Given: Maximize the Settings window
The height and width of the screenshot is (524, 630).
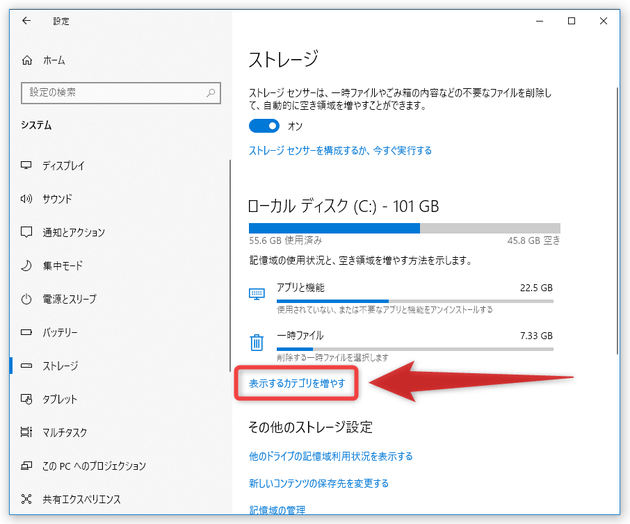Looking at the screenshot, I should (x=571, y=21).
